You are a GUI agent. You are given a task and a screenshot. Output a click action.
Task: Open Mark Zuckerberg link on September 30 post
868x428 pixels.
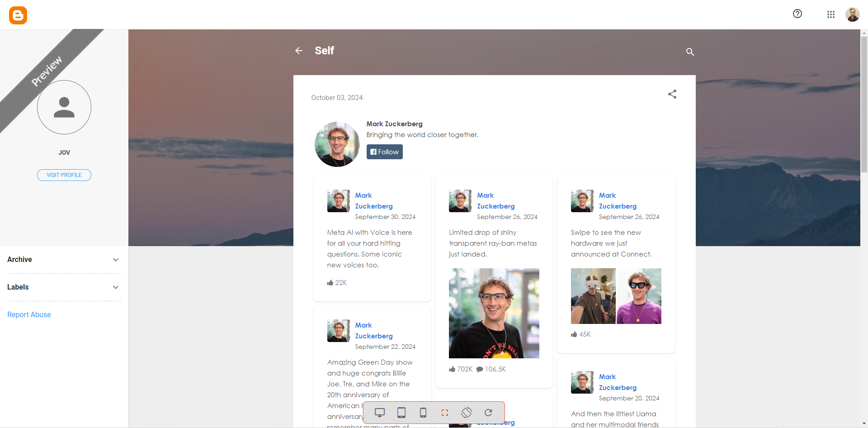374,201
